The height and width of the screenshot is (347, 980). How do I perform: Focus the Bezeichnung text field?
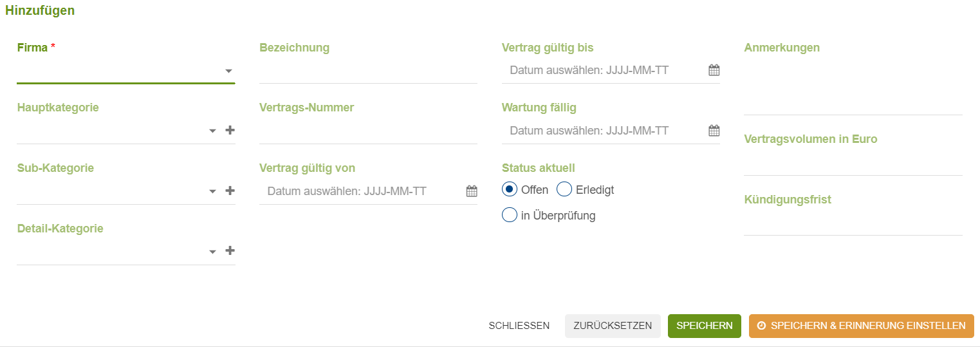tap(368, 71)
